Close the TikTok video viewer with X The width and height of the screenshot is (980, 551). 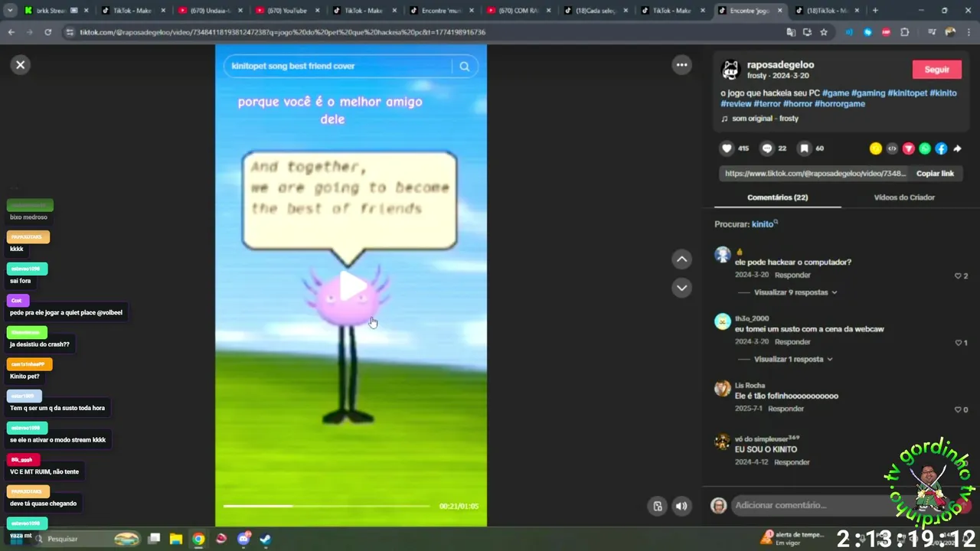tap(21, 65)
